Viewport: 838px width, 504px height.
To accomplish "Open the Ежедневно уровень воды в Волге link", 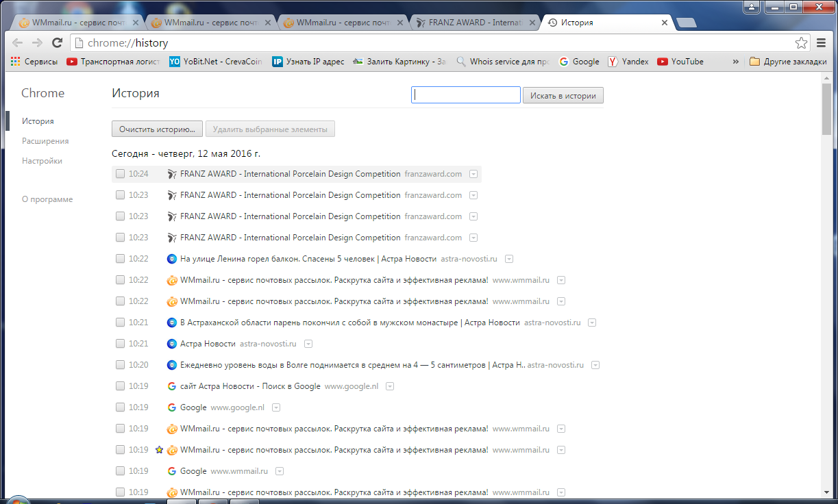I will [353, 365].
